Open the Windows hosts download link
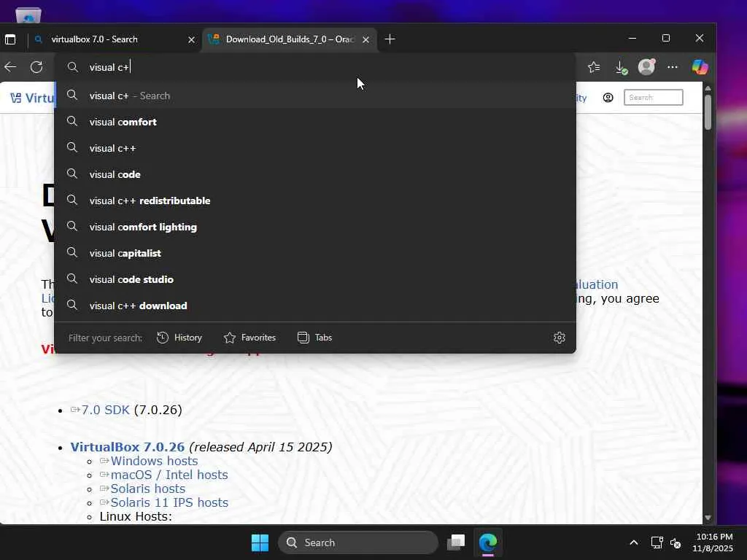The width and height of the screenshot is (747, 560). tap(154, 461)
